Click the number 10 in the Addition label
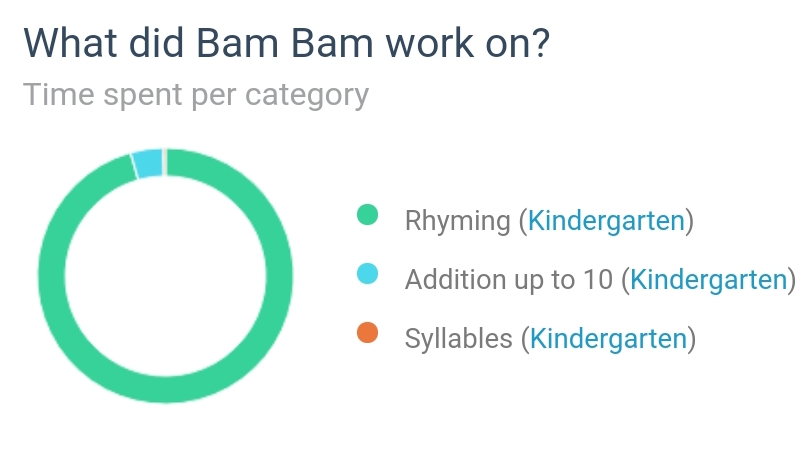The width and height of the screenshot is (812, 472). click(597, 279)
